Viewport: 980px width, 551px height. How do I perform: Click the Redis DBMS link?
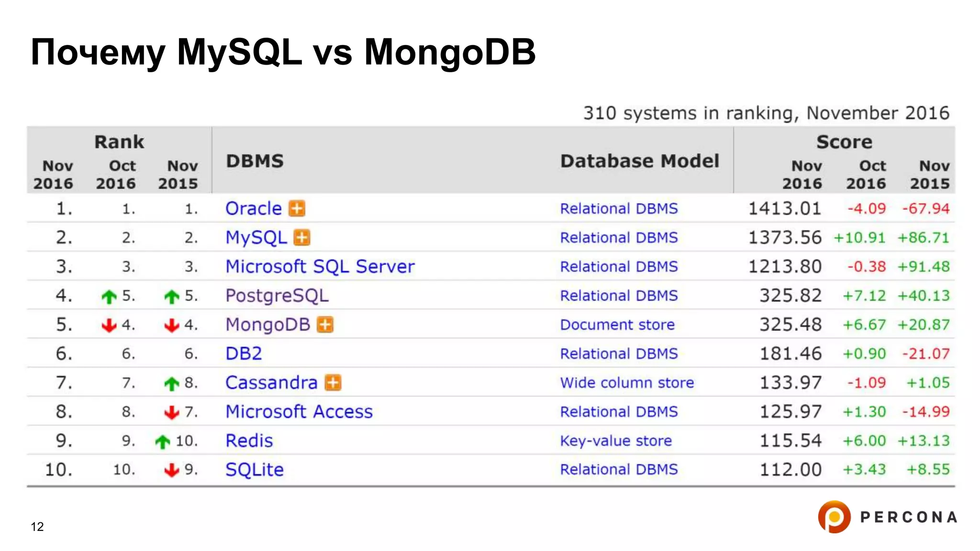tap(249, 441)
